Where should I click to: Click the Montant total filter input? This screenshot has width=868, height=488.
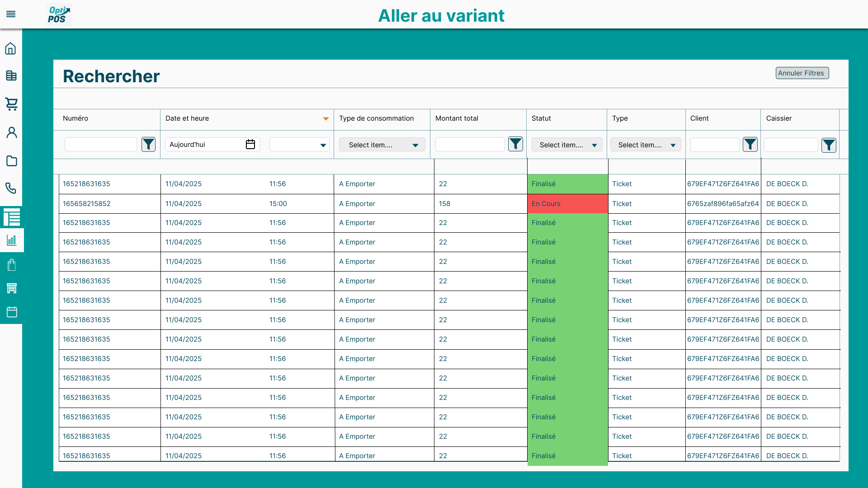(470, 145)
